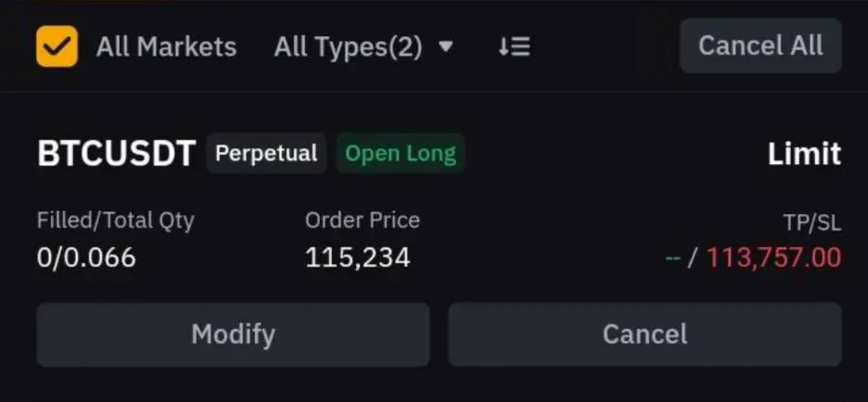This screenshot has width=868, height=402.
Task: Open the BTCUSDT symbol title
Action: pos(116,154)
